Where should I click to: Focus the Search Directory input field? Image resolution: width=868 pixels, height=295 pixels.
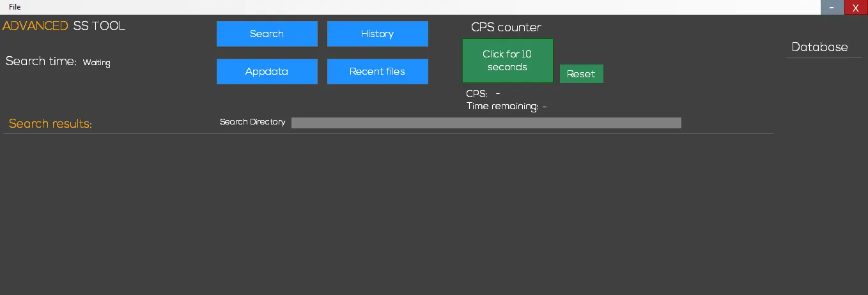[486, 123]
